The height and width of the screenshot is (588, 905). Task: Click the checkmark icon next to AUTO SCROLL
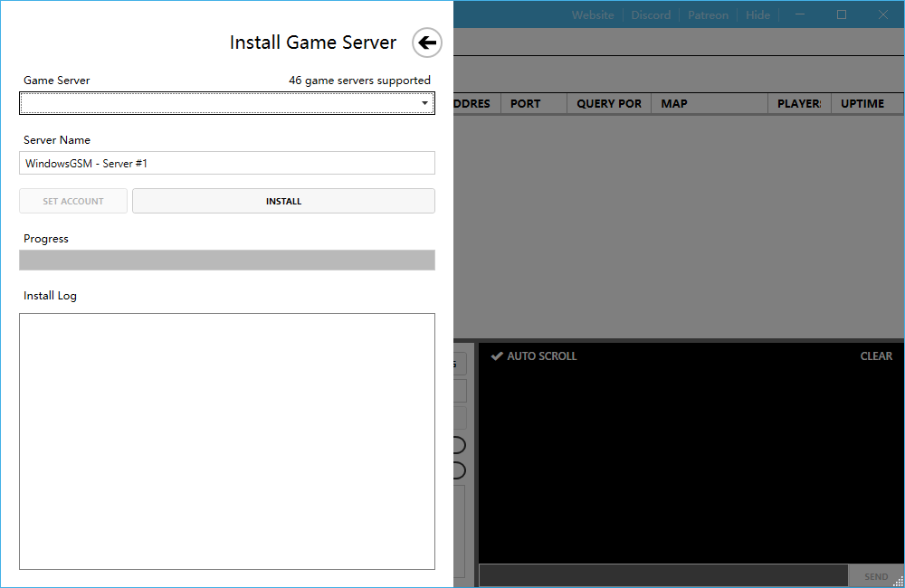coord(497,356)
